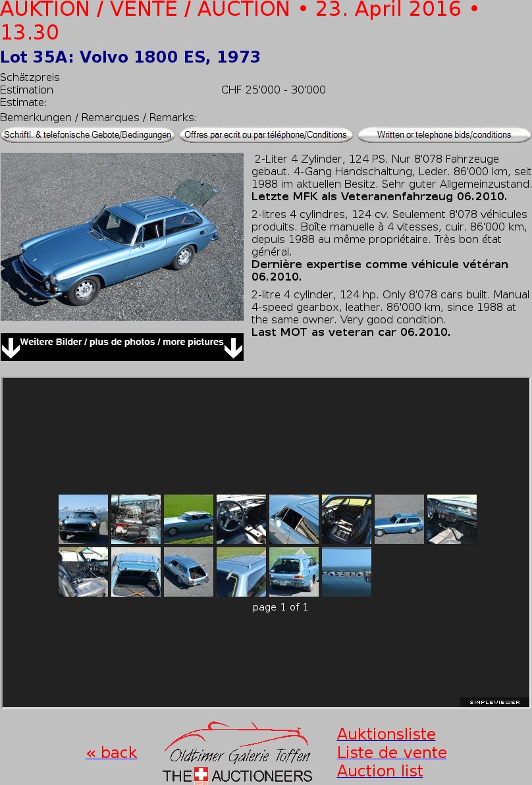Open the main blue Volvo 1800 ES photo
The image size is (532, 785).
click(x=122, y=237)
